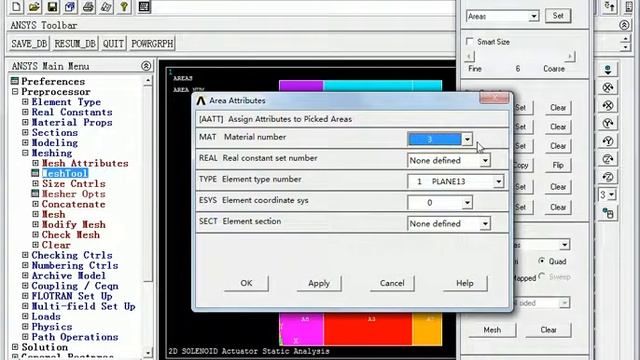Click QUIT on the ANSYS Toolbar

[113, 43]
